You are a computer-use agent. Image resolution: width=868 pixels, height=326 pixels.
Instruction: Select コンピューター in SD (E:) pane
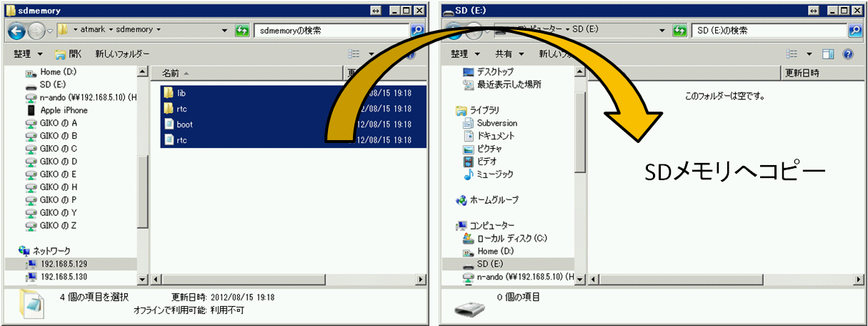(485, 226)
